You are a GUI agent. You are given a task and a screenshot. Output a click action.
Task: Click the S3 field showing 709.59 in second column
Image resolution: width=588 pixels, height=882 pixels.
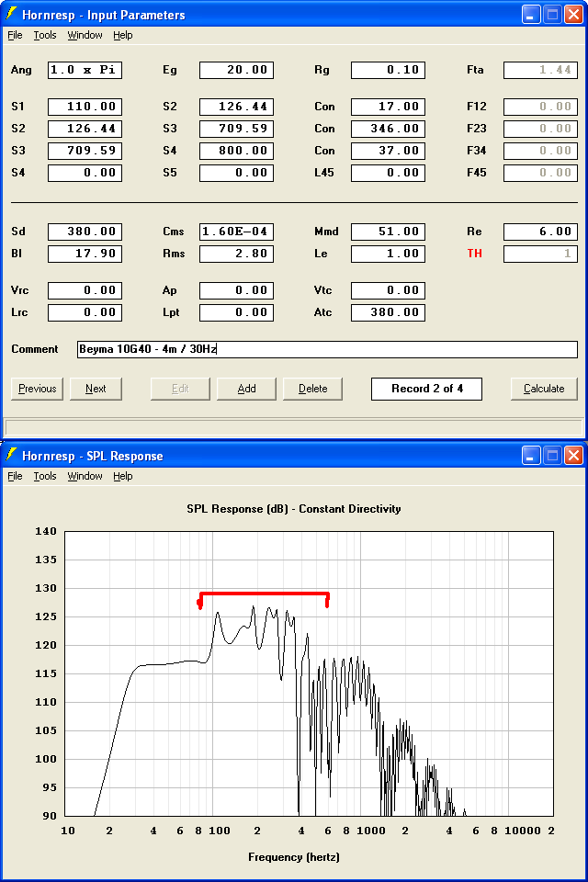coord(236,129)
